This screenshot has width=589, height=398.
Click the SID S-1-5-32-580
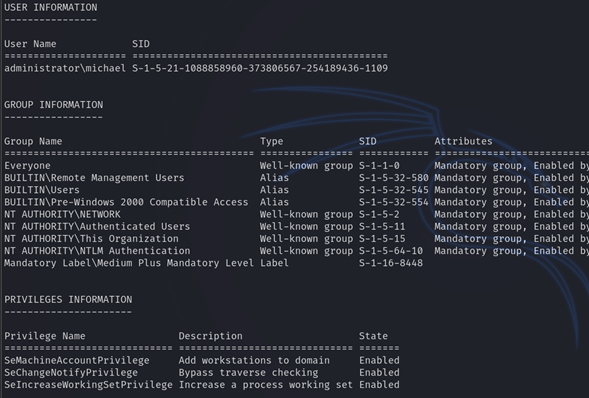coord(394,178)
